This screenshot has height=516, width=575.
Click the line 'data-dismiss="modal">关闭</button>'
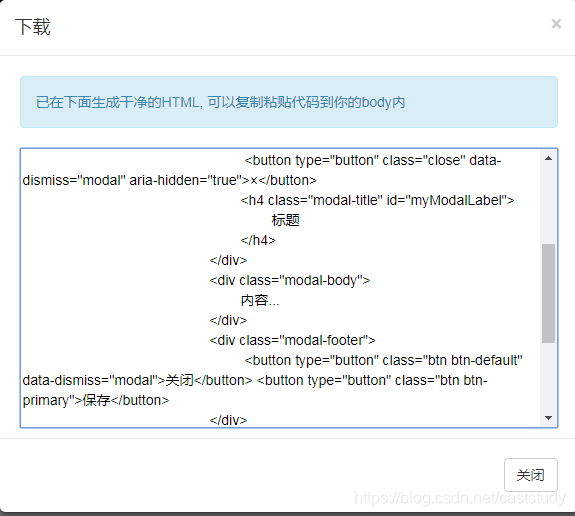click(x=255, y=380)
